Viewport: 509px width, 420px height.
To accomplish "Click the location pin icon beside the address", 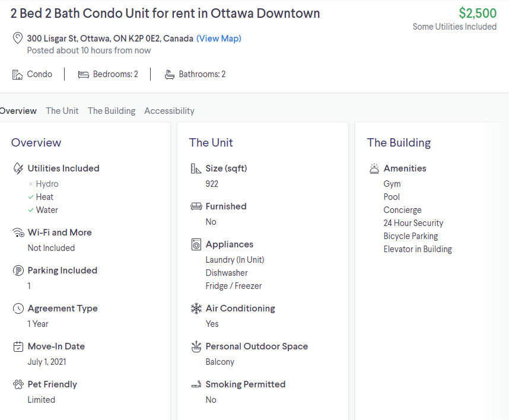I will point(18,39).
